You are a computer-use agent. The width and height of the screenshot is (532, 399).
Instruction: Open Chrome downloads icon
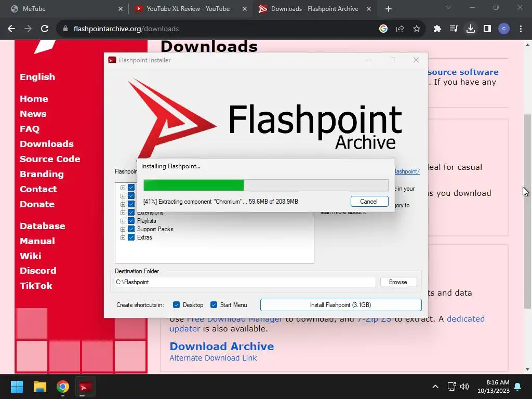471,29
